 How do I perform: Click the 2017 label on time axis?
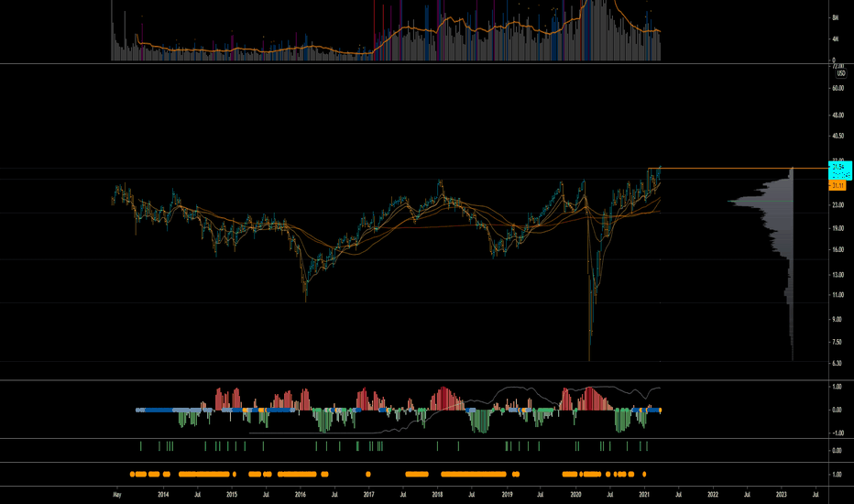tap(368, 495)
